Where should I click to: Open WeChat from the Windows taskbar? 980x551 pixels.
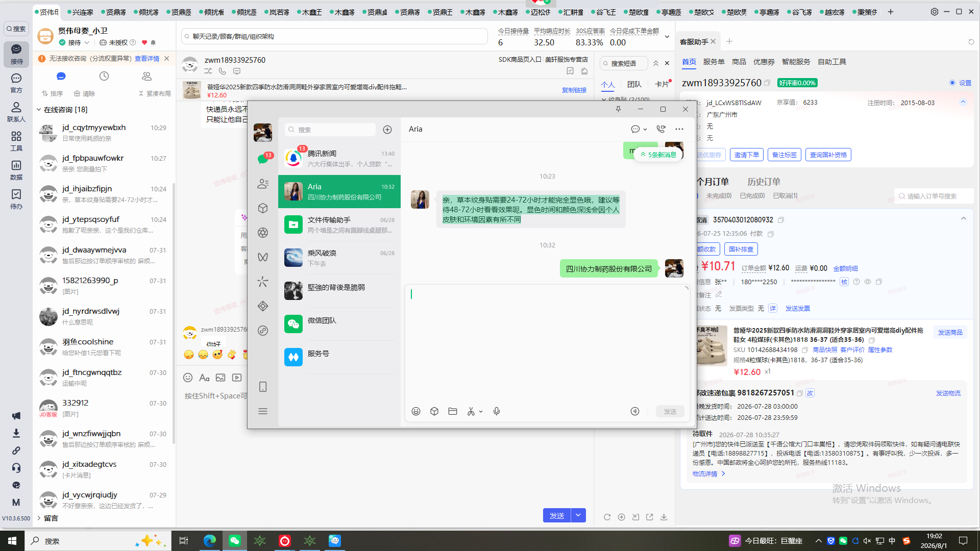[x=234, y=541]
